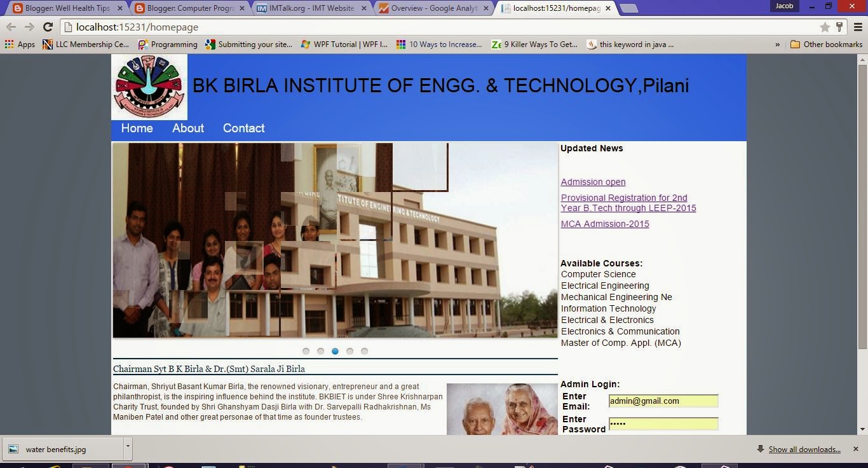
Task: Open the MCA Admission-2015 link
Action: 605,224
